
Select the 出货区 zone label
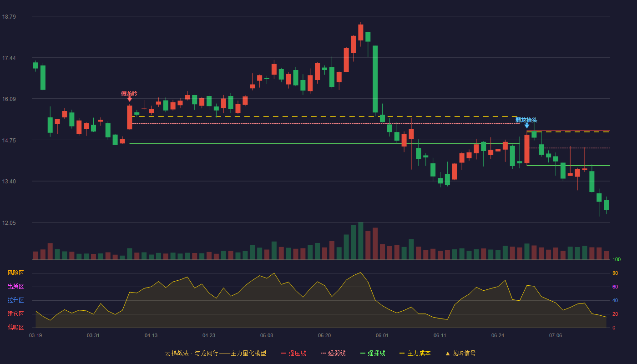point(15,287)
